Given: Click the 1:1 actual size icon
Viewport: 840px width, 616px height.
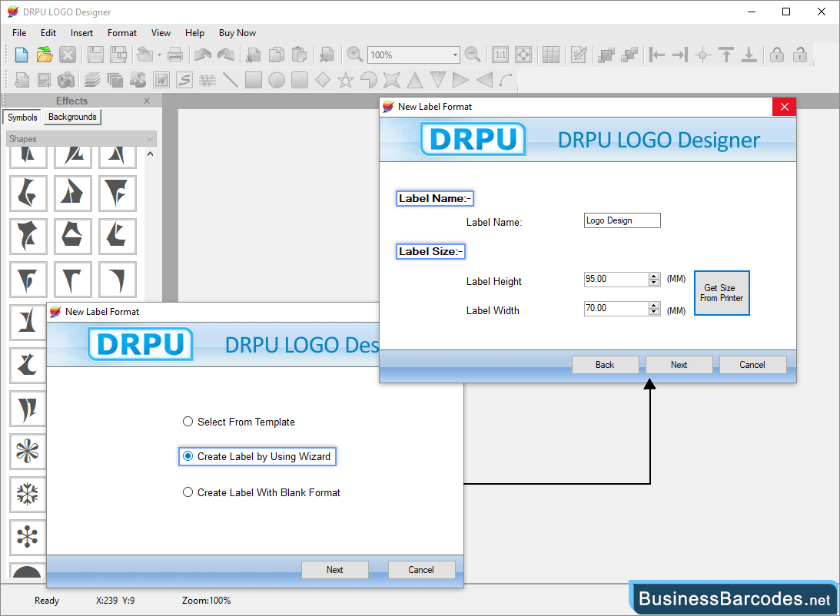Looking at the screenshot, I should [500, 55].
